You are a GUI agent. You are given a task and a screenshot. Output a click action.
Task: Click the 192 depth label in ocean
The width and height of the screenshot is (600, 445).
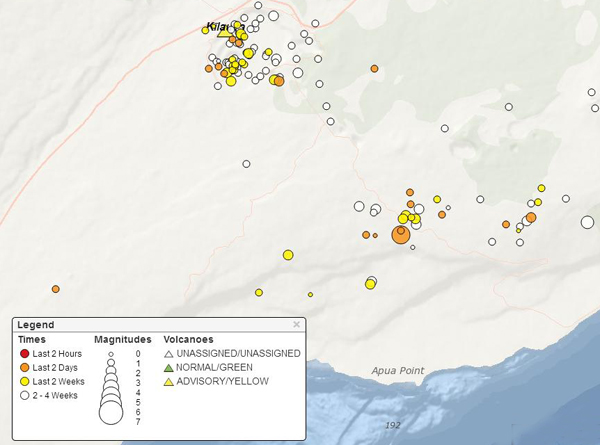[x=395, y=426]
